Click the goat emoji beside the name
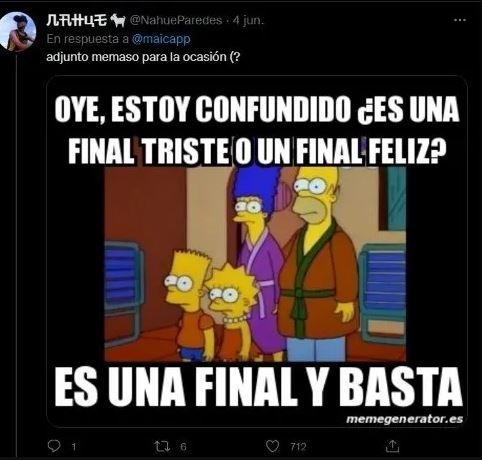Screen dimensions: 482x460 pos(118,20)
